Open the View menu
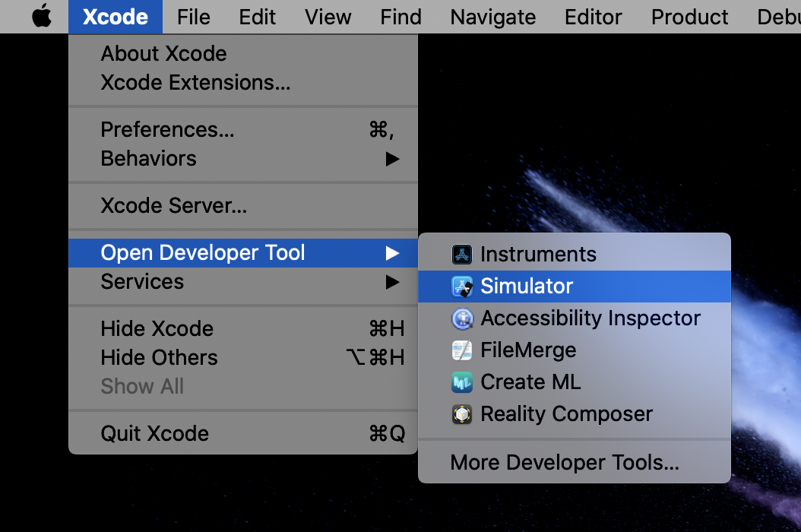The height and width of the screenshot is (532, 801). click(x=328, y=17)
